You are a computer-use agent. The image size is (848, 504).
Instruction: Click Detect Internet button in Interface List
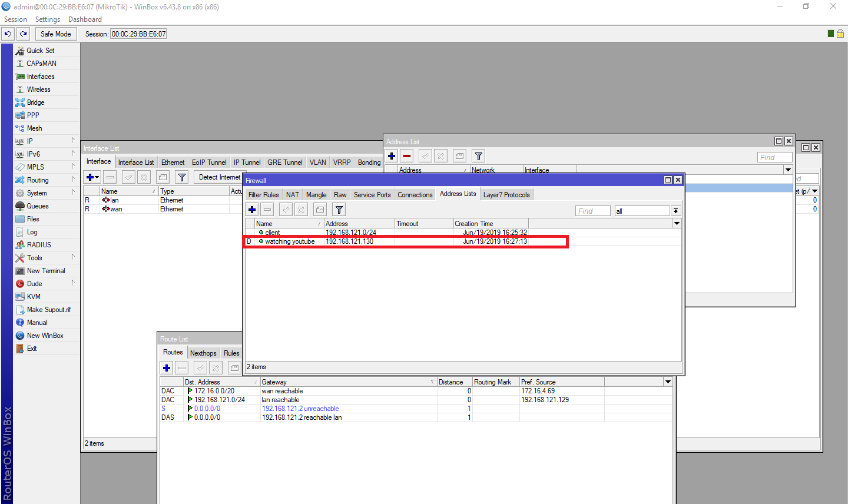[x=219, y=177]
